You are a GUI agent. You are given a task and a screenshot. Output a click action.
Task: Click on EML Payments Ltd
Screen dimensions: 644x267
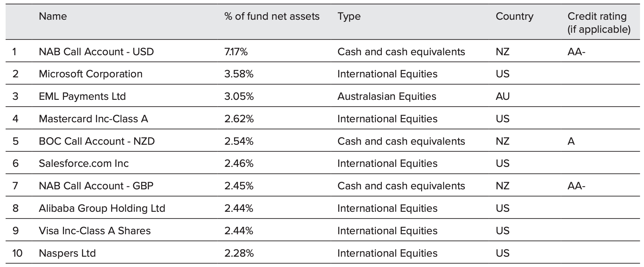[x=82, y=96]
